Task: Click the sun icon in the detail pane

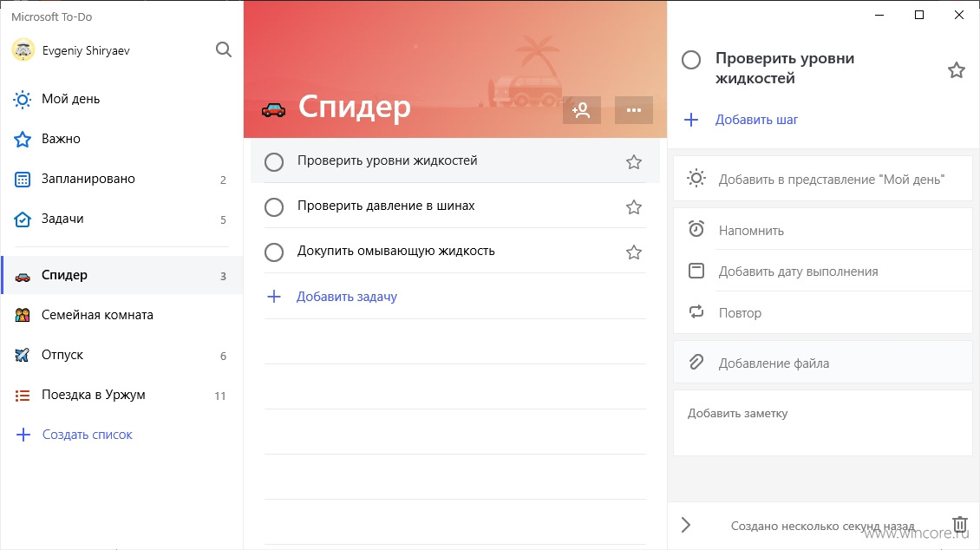Action: [x=696, y=178]
